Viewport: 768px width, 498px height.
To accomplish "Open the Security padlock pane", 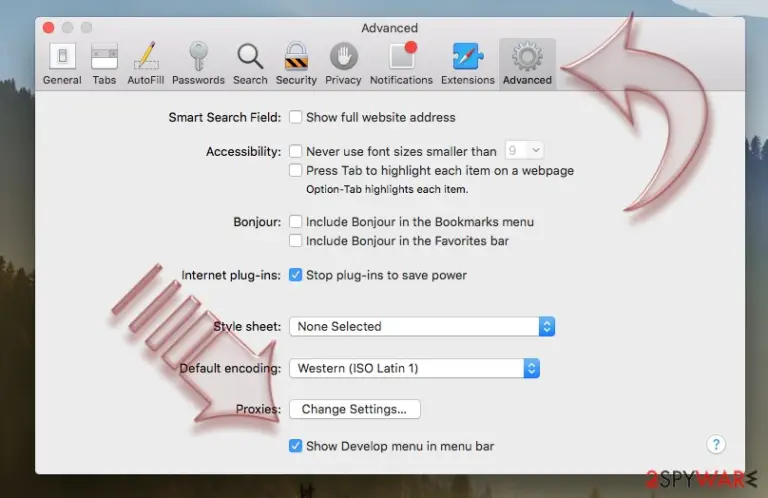I will coord(296,64).
